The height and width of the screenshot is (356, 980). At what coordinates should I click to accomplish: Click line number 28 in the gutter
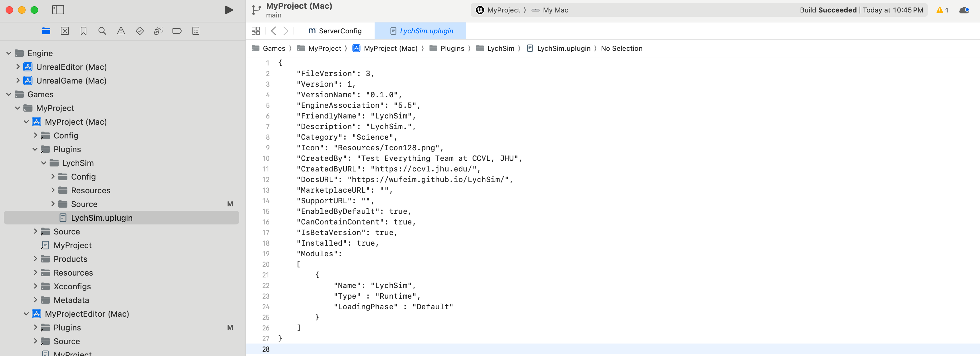point(265,349)
